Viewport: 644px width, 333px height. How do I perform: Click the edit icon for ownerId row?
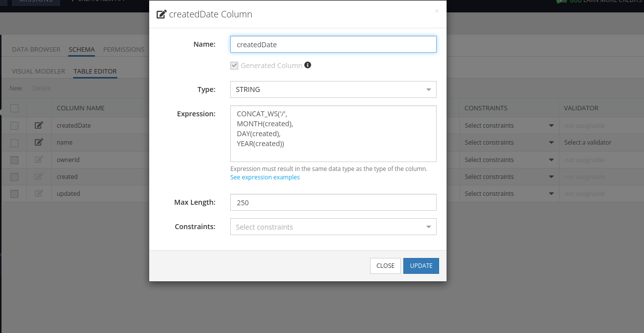click(x=39, y=160)
